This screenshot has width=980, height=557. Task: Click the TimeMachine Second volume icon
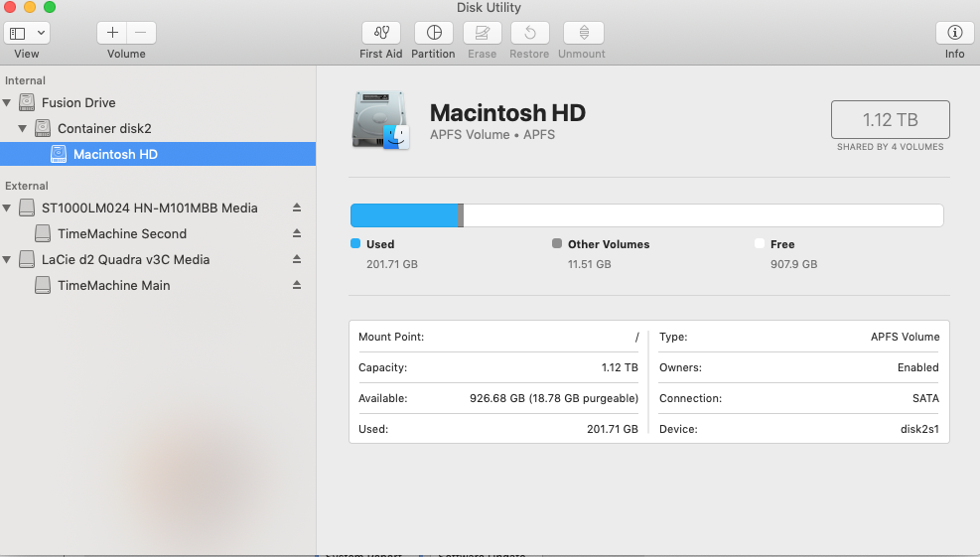[x=43, y=233]
